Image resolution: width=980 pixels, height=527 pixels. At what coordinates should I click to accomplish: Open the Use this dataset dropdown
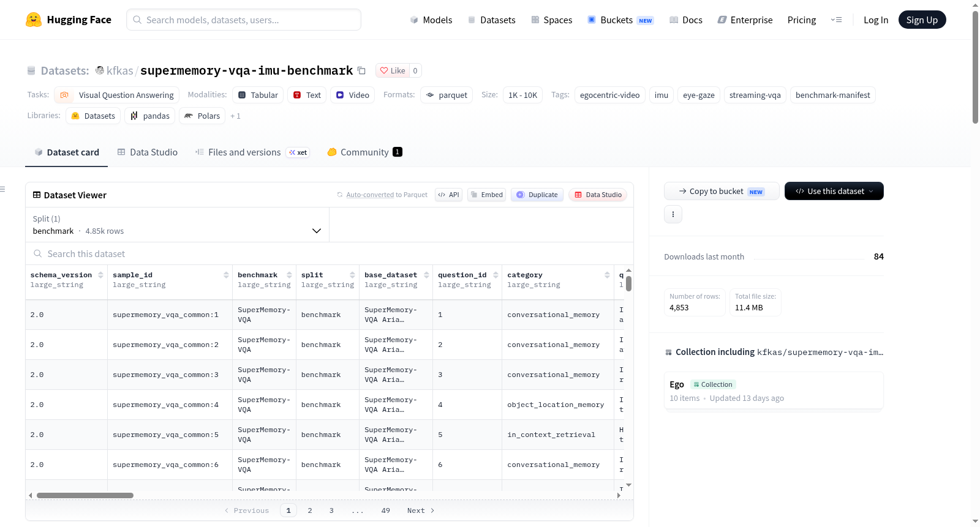click(834, 191)
